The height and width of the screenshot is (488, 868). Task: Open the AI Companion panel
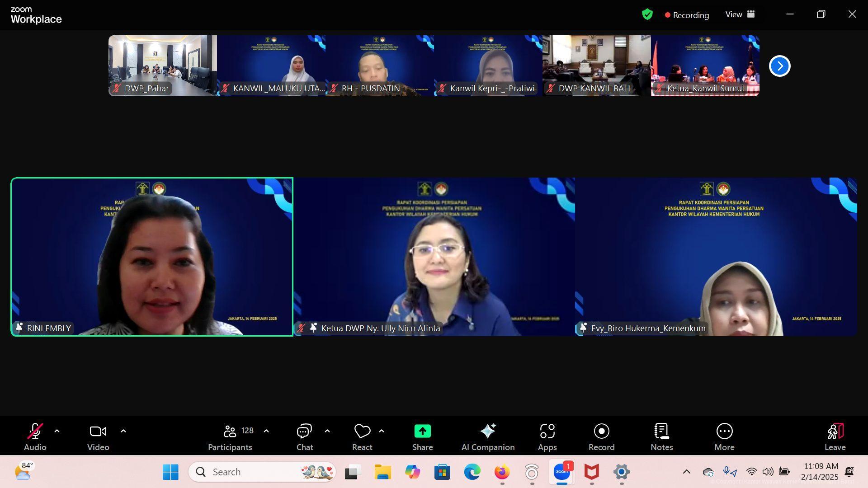click(x=488, y=436)
